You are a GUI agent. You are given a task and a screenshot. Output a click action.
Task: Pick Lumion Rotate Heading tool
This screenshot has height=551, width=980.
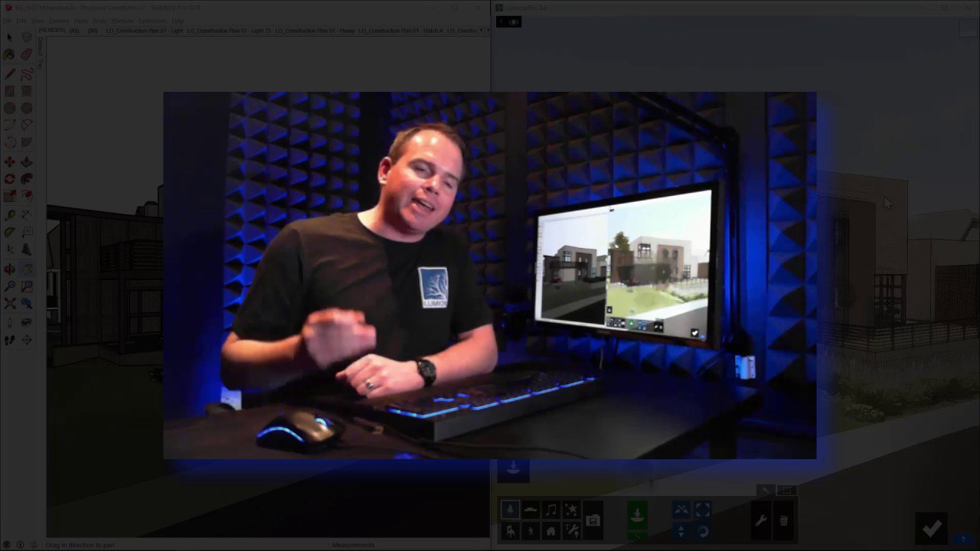[x=703, y=530]
